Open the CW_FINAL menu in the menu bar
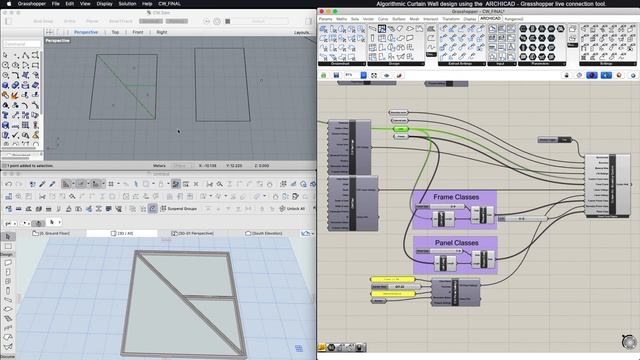Viewport: 640px width, 360px height. click(169, 4)
